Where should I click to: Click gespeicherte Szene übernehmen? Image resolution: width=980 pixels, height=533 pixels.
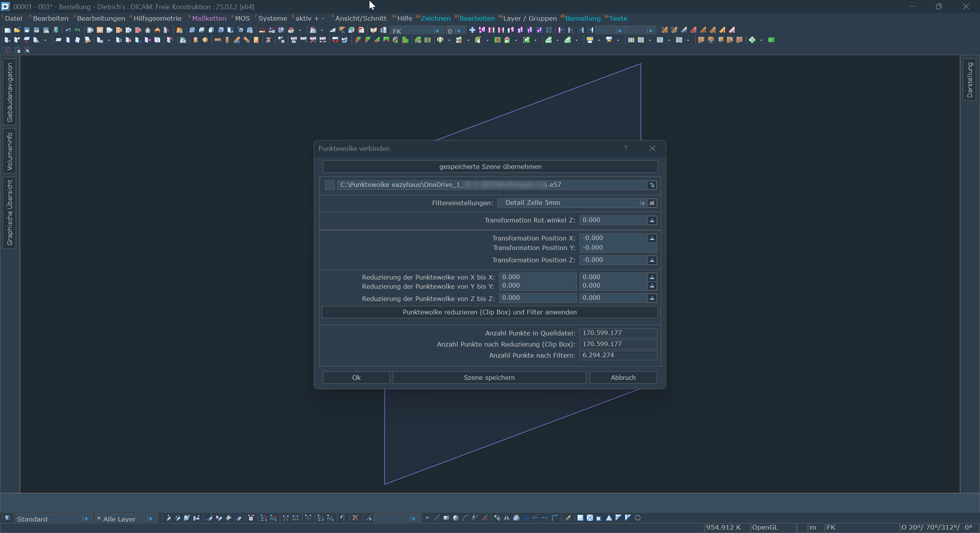[490, 166]
